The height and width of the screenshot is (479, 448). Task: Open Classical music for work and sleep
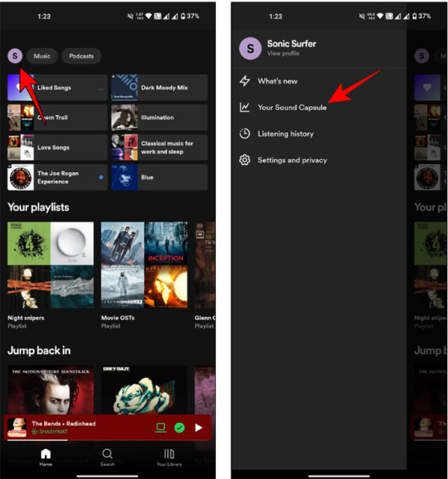(159, 147)
